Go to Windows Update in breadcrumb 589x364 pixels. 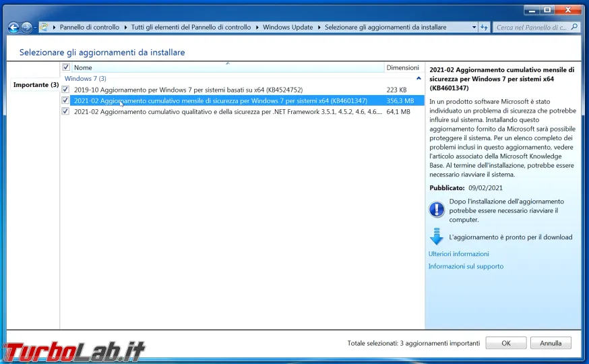[288, 28]
